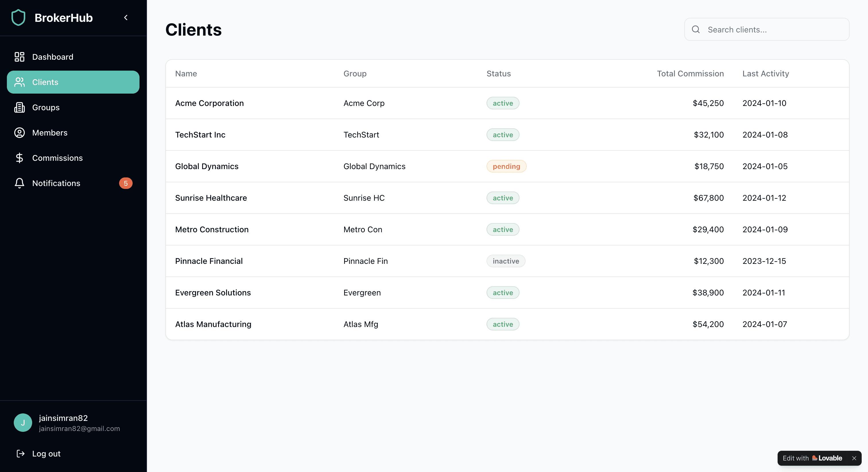
Task: Click the Edit with Lovable badge
Action: [x=812, y=458]
